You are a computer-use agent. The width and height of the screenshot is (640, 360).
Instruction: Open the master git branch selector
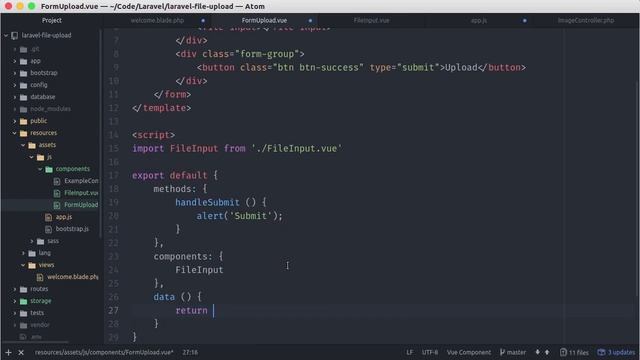point(513,352)
